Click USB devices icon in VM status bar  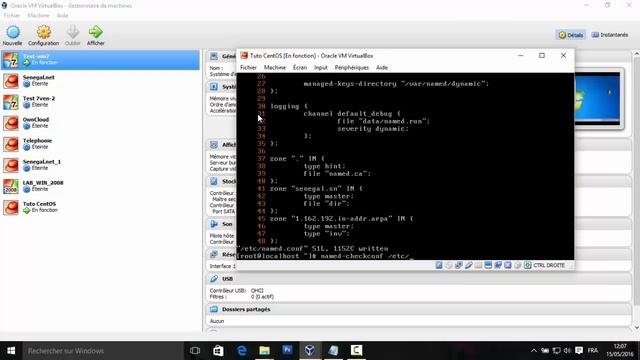tap(469, 265)
